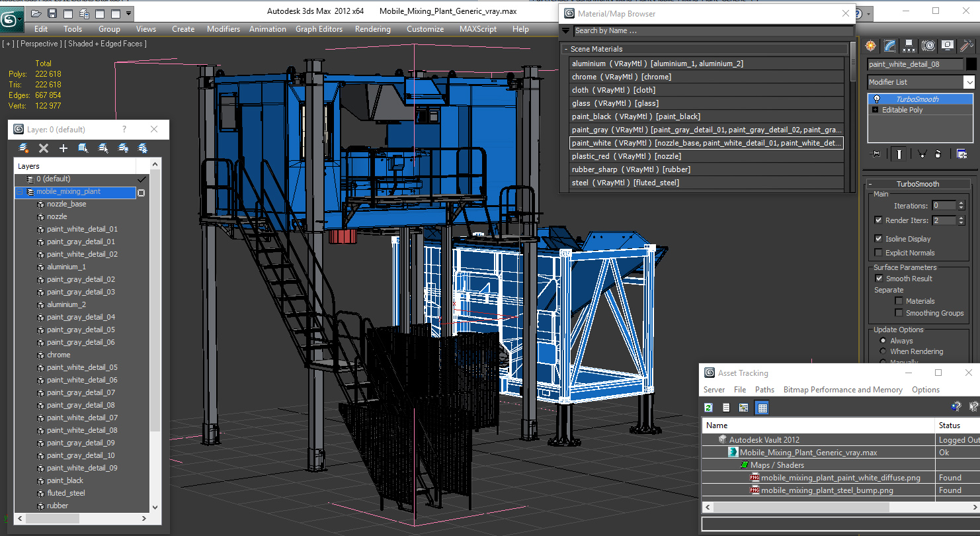980x536 pixels.
Task: Switch Asset Tracking to Table View icon
Action: (x=762, y=408)
